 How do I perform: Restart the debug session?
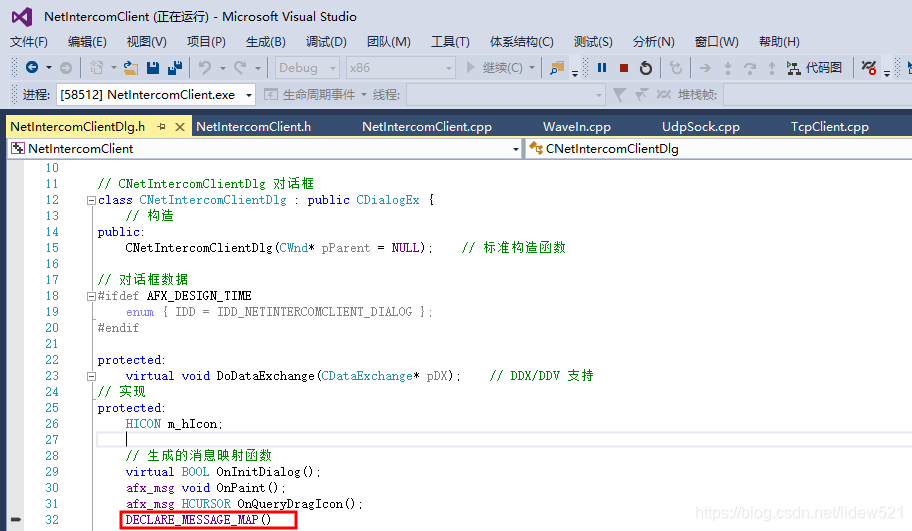coord(646,68)
